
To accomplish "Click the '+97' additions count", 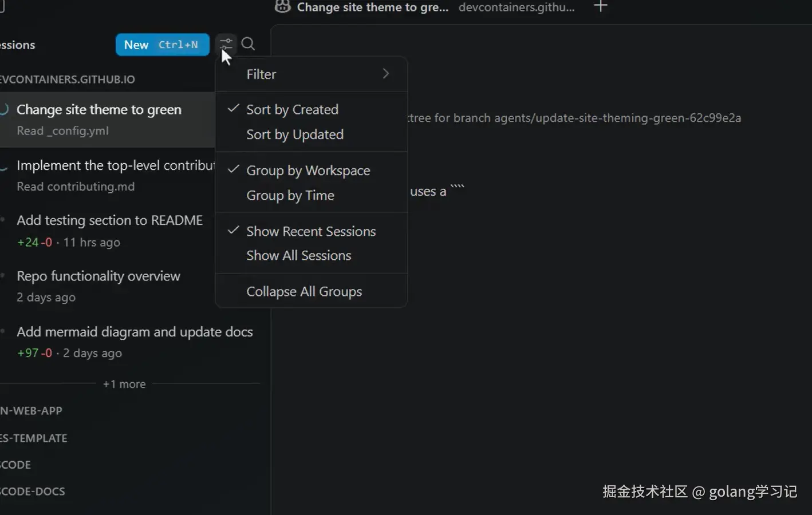I will click(28, 353).
